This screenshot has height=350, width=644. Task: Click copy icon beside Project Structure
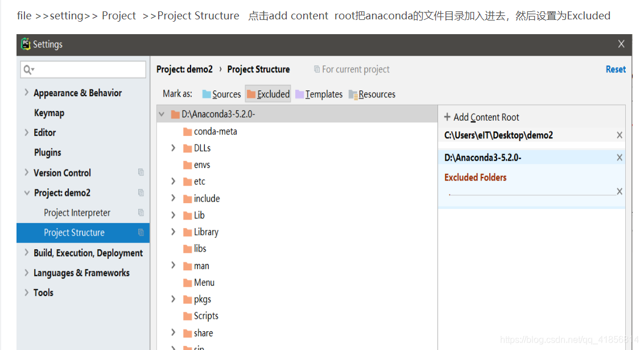click(141, 232)
